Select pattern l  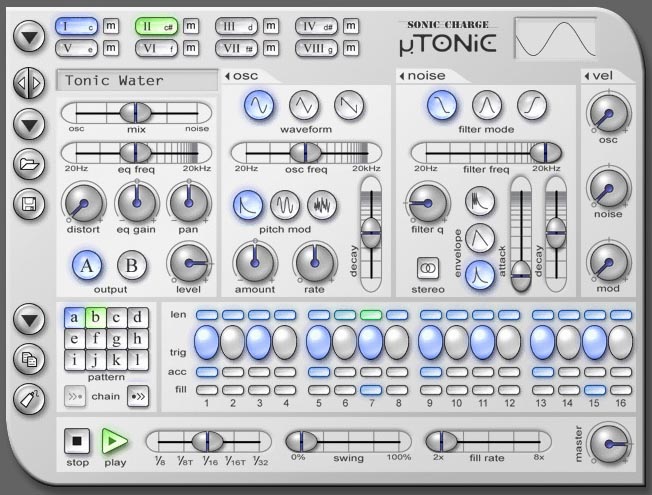point(138,360)
